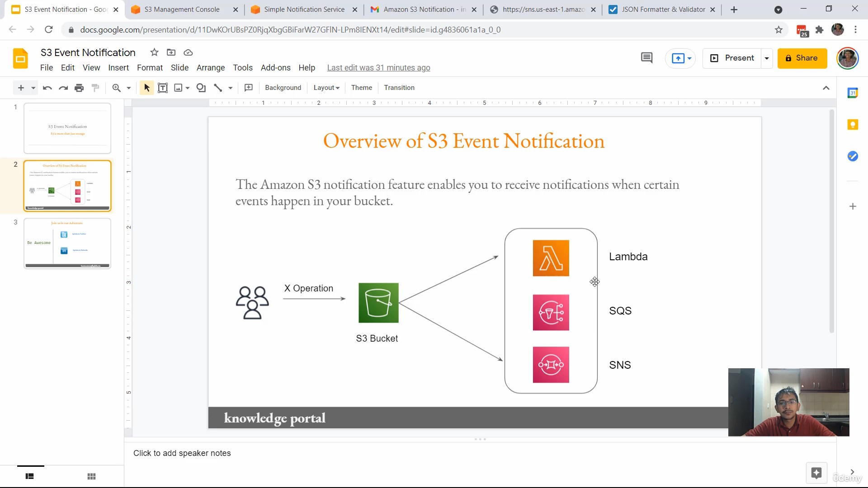Select slide 1 thumbnail
This screenshot has height=488, width=868.
(x=67, y=128)
